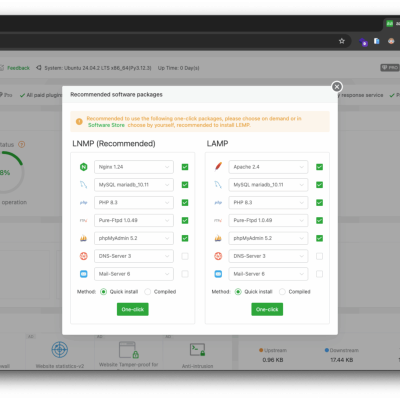Click the phpMyAdmin icon in LAMP column
Viewport: 400px width, 400px height.
pos(218,238)
